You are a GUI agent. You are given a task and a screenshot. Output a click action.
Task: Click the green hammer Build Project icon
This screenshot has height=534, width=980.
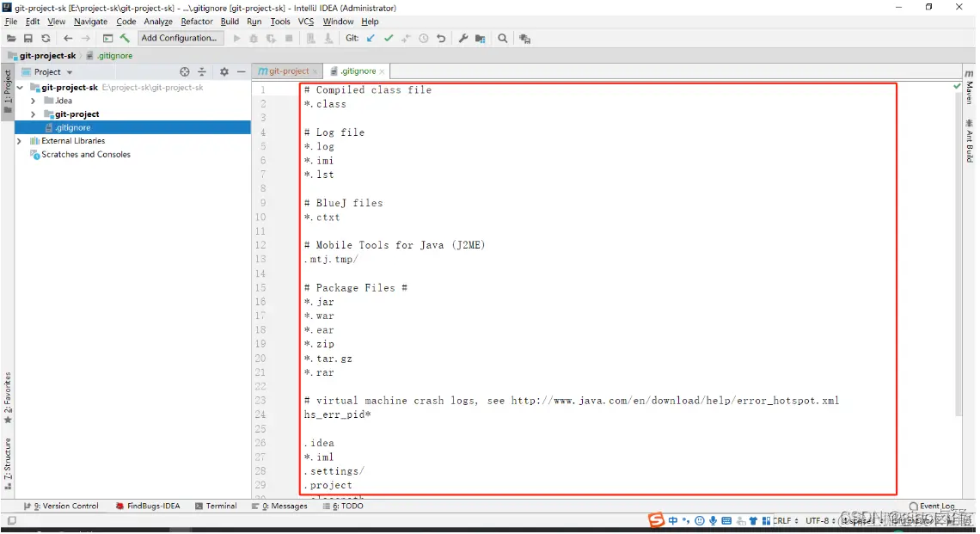point(125,38)
